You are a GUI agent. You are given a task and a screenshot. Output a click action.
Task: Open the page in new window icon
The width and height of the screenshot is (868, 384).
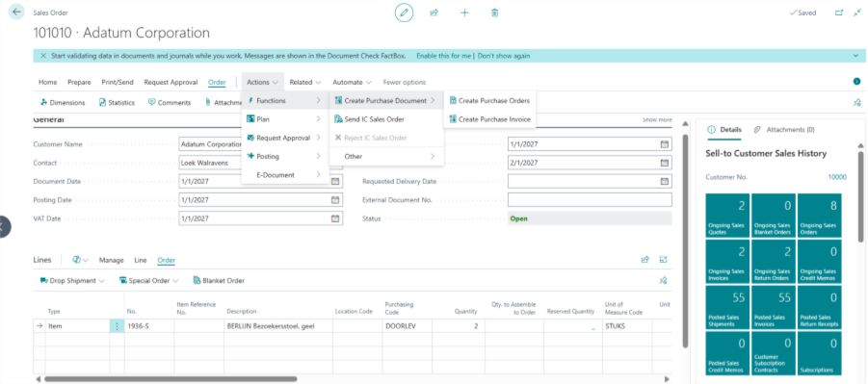(839, 13)
